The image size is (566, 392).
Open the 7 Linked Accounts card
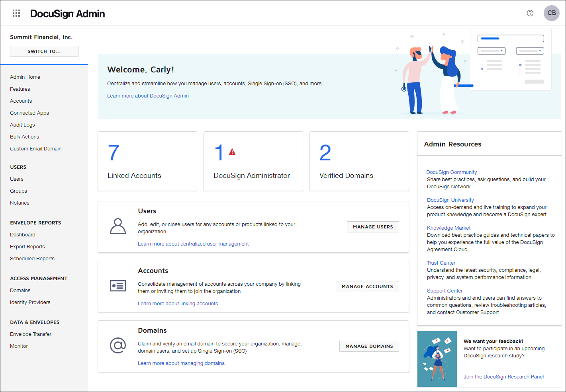click(x=147, y=161)
